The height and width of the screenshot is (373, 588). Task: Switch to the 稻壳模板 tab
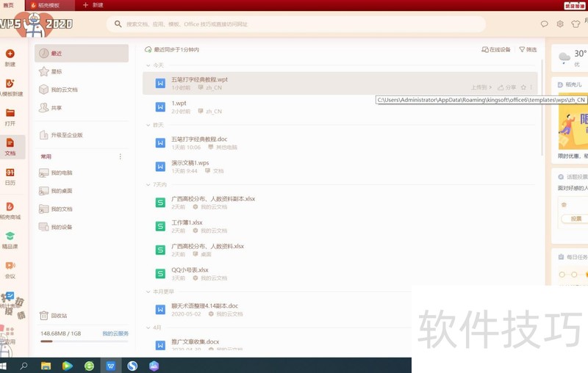tap(49, 5)
